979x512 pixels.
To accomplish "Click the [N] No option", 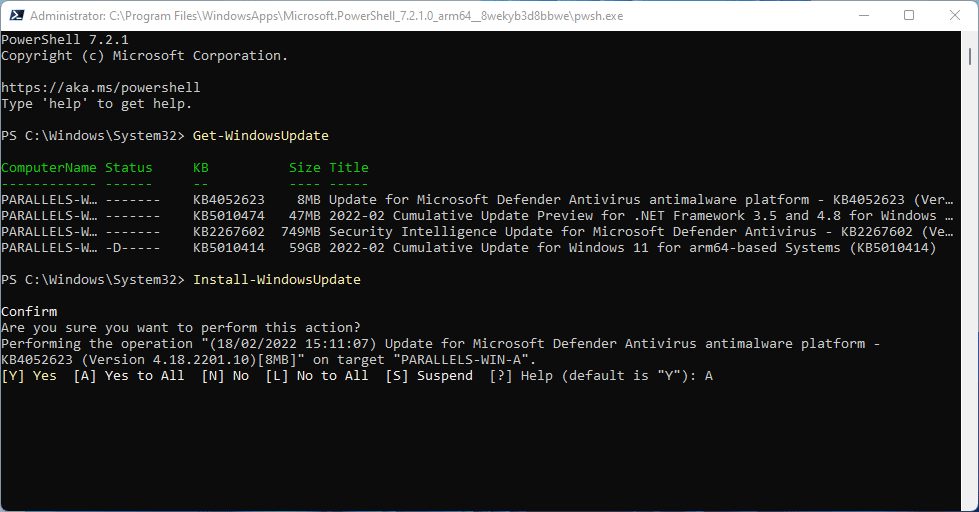I will [225, 376].
